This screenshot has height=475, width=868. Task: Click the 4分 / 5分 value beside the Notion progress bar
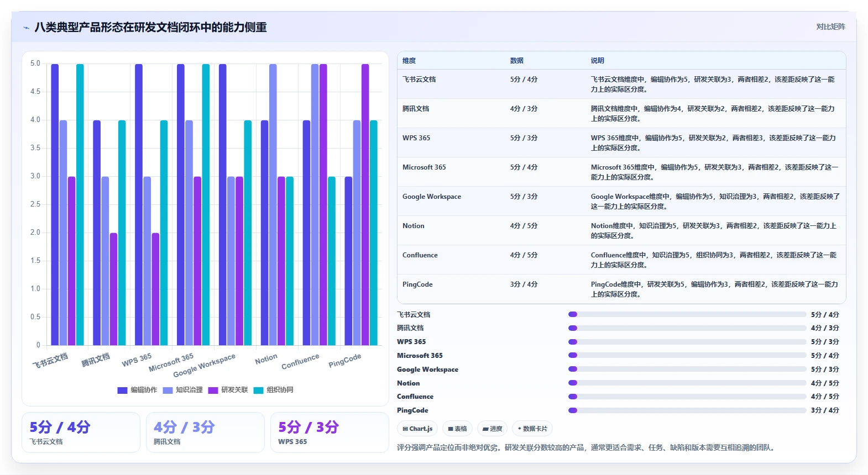tap(825, 383)
